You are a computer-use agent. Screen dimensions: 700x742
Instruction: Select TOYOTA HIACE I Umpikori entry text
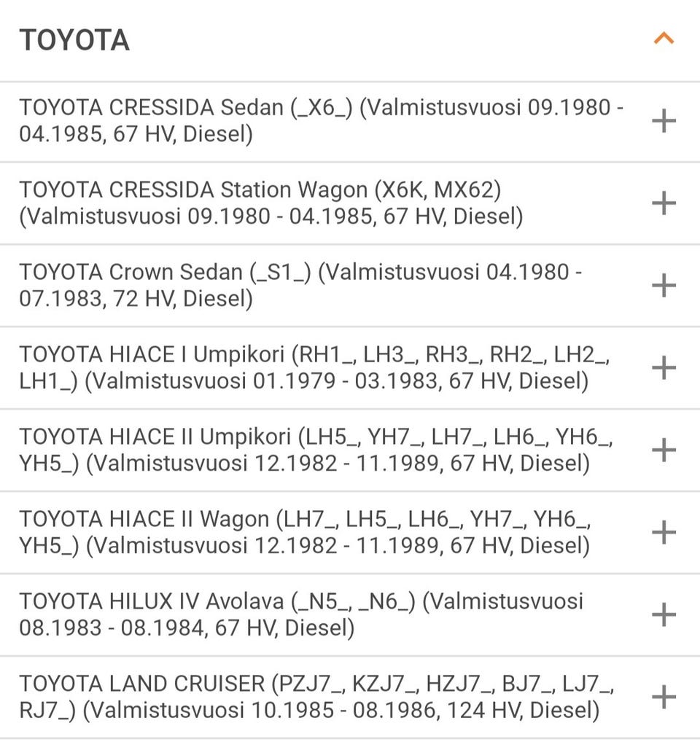tap(152, 355)
